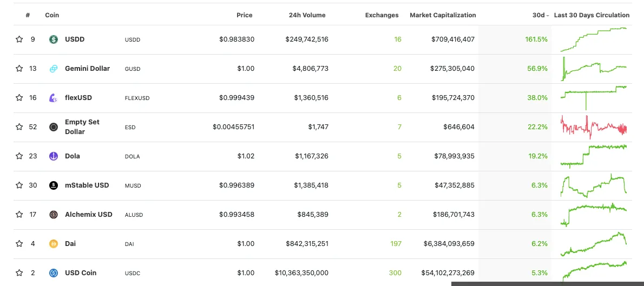Select Dola market cap $78,993,935
Image resolution: width=644 pixels, height=286 pixels.
tap(454, 156)
